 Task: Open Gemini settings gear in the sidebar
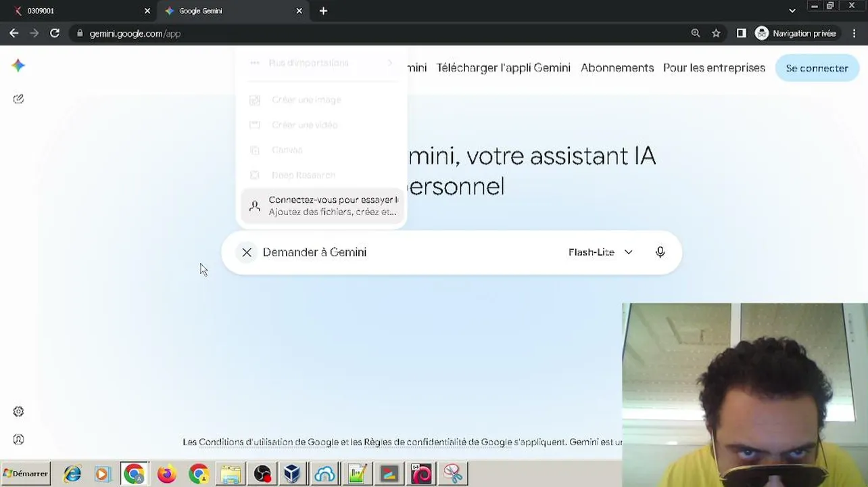click(x=18, y=411)
